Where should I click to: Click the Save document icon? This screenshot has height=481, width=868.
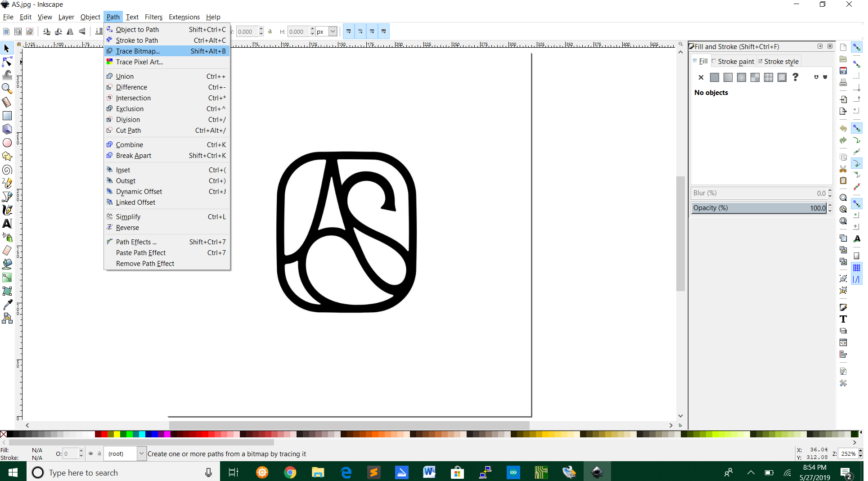point(843,71)
